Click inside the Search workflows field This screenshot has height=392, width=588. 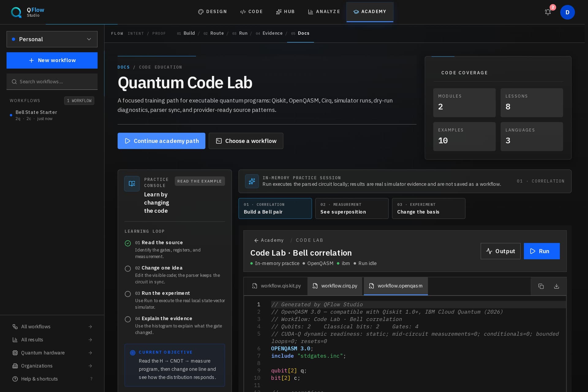click(52, 82)
